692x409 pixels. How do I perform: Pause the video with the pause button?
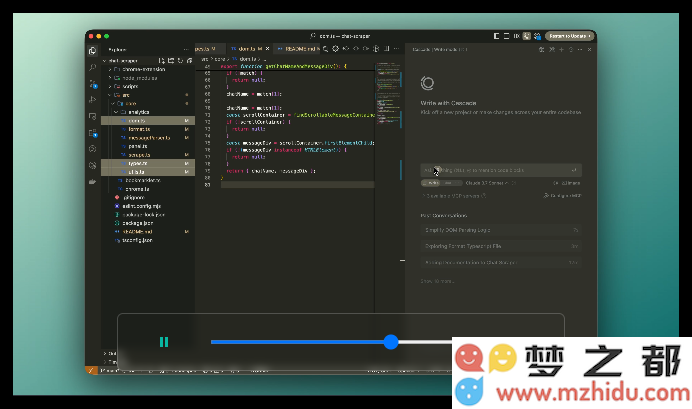click(164, 342)
